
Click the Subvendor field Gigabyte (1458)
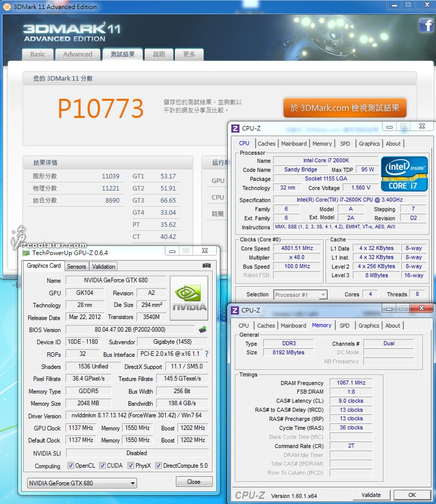[x=172, y=341]
